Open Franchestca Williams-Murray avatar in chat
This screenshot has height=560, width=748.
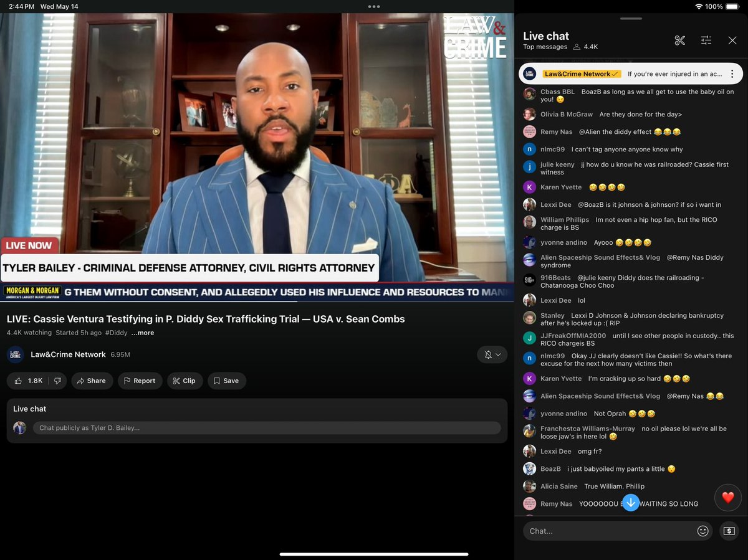pos(529,430)
